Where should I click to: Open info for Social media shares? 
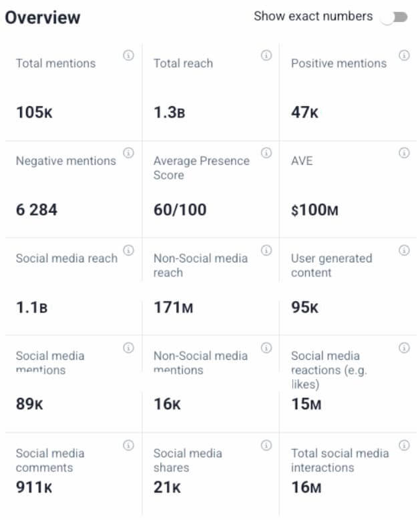(266, 445)
